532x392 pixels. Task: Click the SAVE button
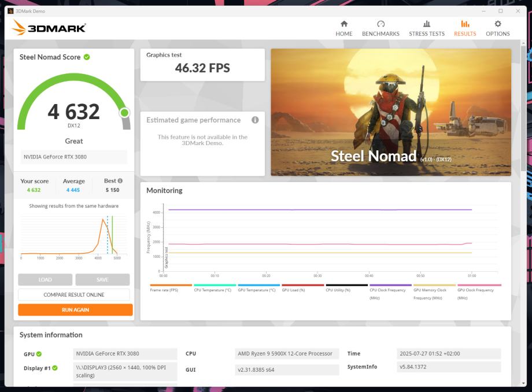102,280
